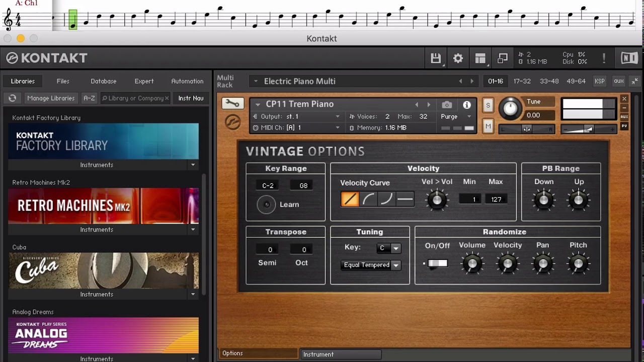644x362 pixels.
Task: Expand Kontakt Factory Library Instruments dropdown
Action: click(193, 165)
